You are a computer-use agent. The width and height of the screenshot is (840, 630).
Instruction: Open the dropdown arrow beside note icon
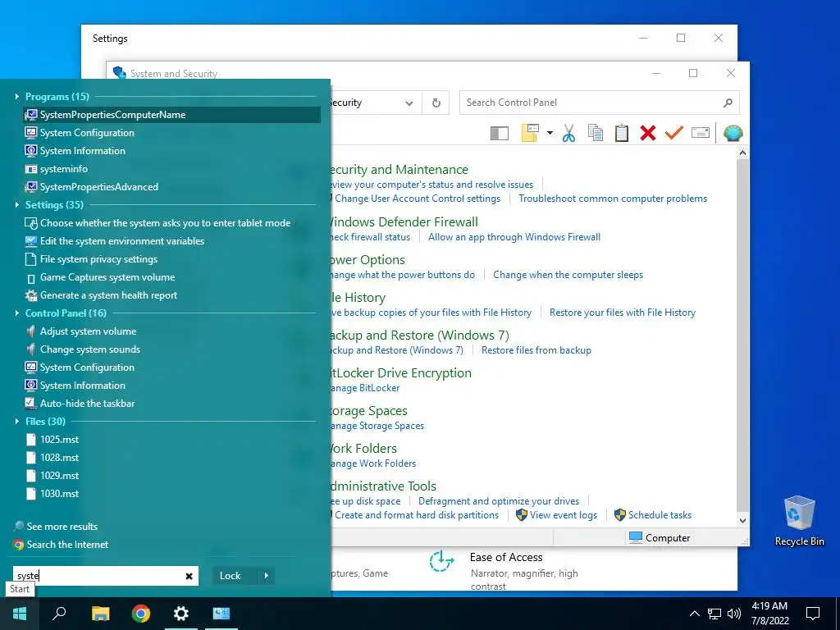(550, 133)
